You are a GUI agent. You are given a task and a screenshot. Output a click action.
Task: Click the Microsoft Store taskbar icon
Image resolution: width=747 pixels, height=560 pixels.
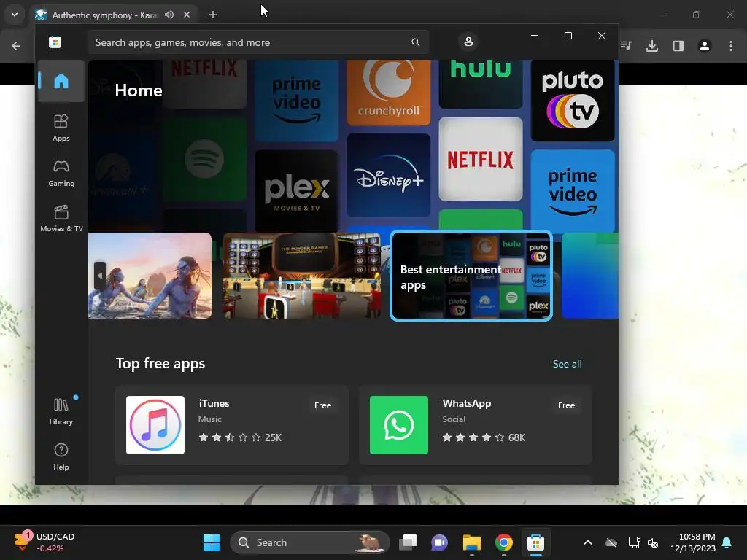pos(535,542)
